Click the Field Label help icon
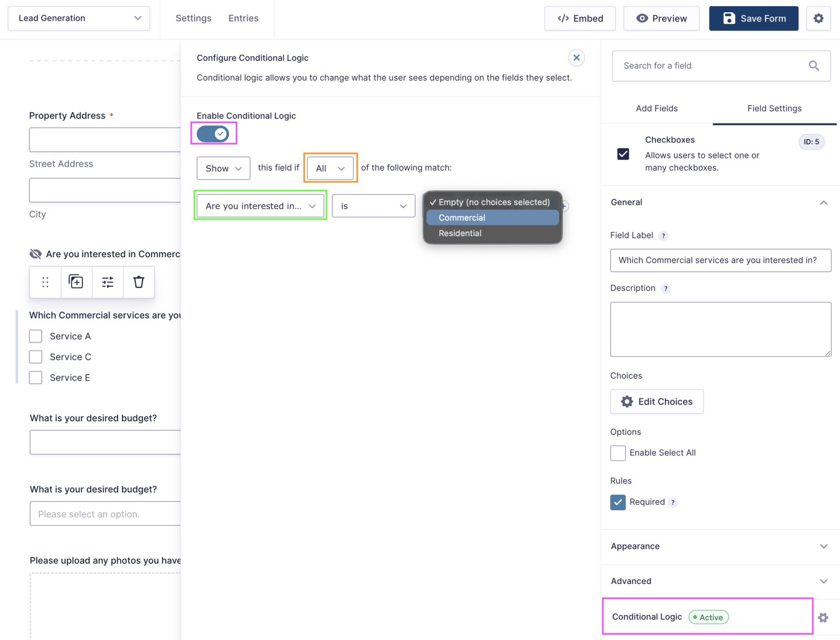 click(663, 236)
